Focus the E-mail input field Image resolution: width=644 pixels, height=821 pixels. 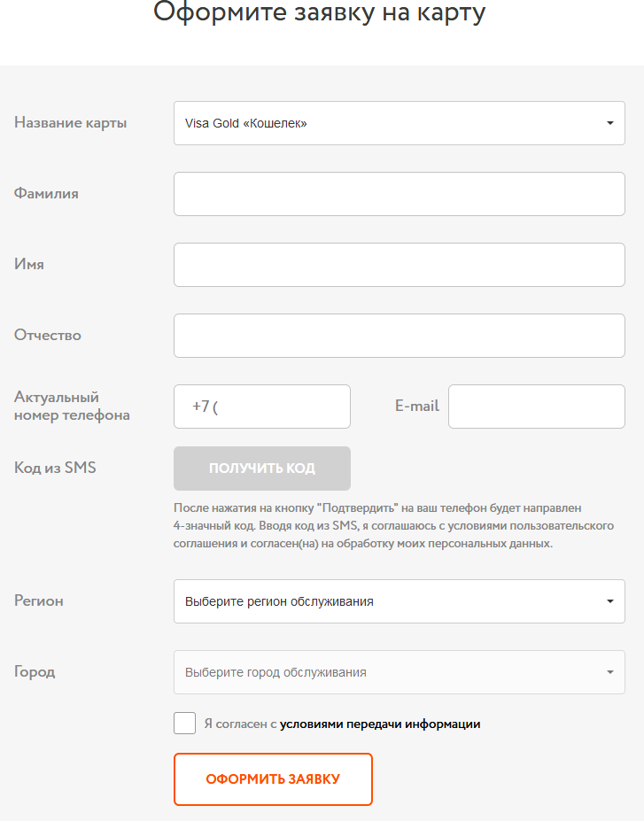[536, 407]
